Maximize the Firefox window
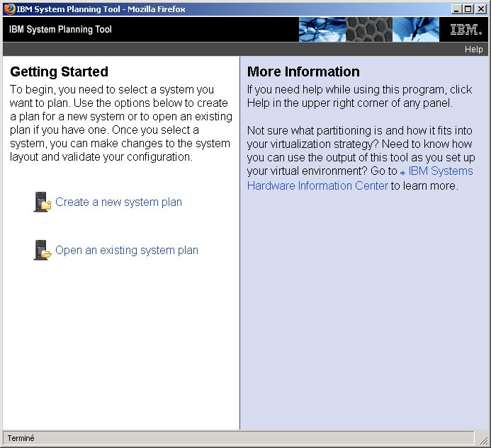This screenshot has width=491, height=448. point(468,9)
